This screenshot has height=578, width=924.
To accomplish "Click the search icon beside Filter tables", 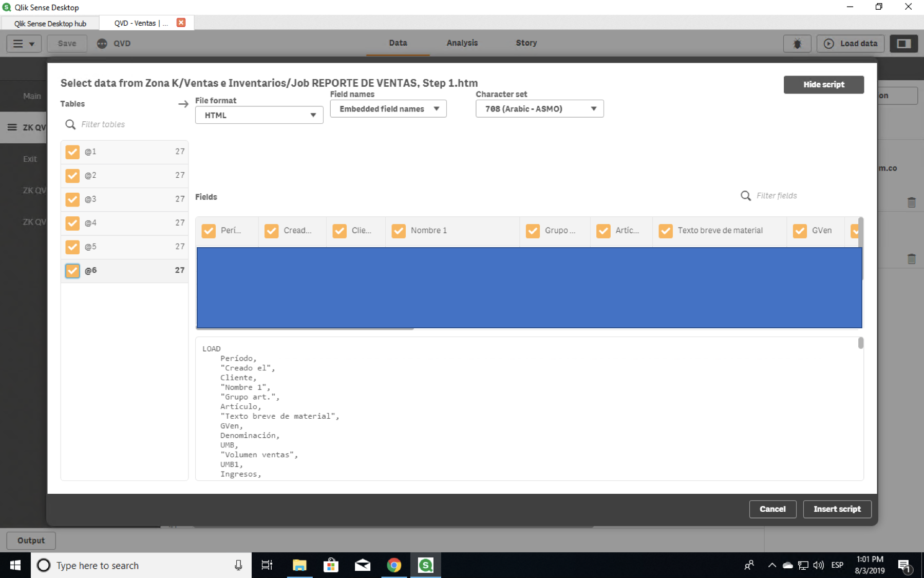I will pyautogui.click(x=70, y=124).
